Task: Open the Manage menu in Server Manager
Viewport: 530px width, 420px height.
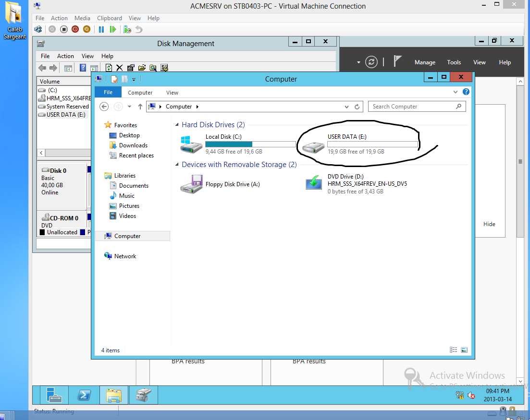Action: coord(425,62)
